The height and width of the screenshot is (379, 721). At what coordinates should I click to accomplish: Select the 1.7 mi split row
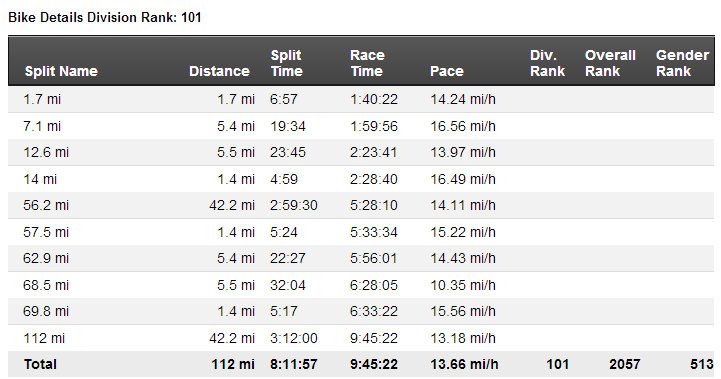coord(361,99)
